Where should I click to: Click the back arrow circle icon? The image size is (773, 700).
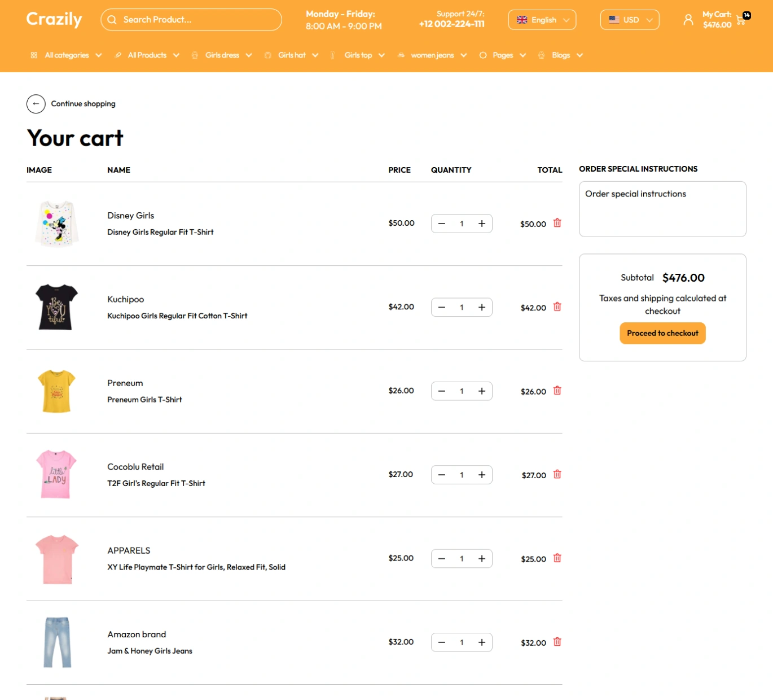pos(36,104)
